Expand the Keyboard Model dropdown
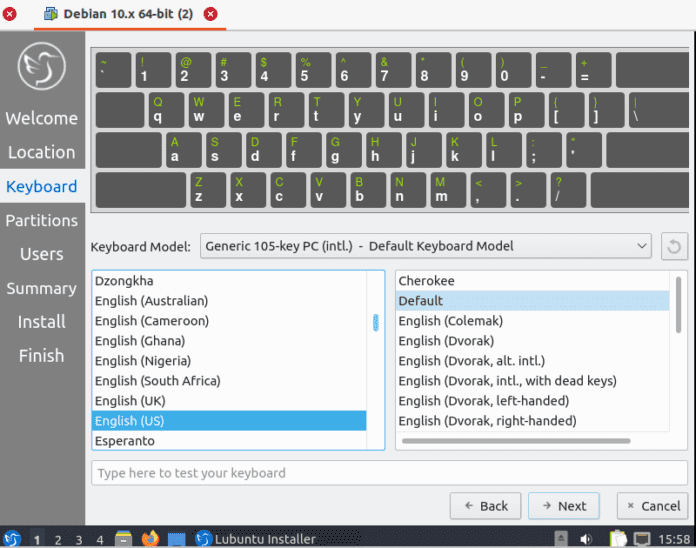 tap(426, 246)
